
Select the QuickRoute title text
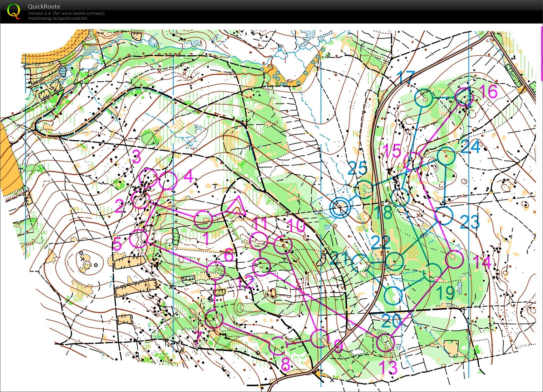(x=44, y=6)
